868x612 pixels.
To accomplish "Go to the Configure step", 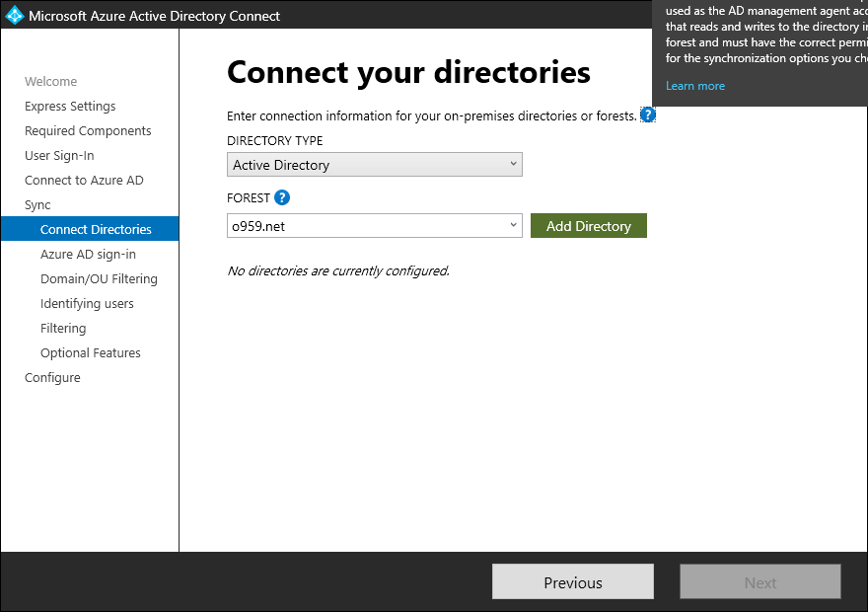I will (52, 378).
